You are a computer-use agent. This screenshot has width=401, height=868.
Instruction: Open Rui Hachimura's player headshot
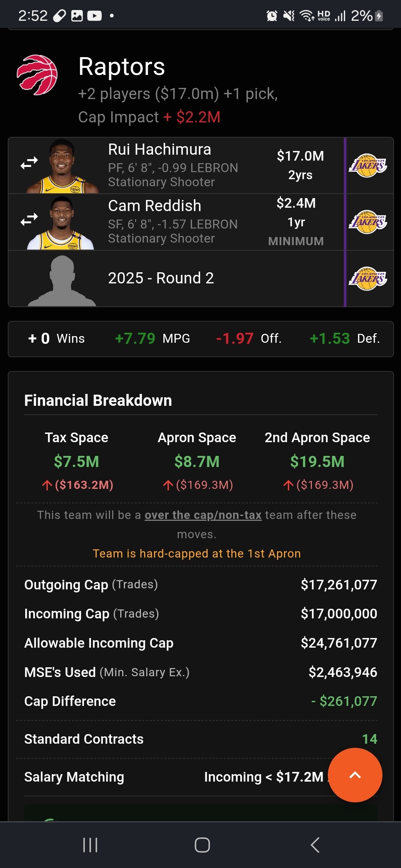coord(62,166)
